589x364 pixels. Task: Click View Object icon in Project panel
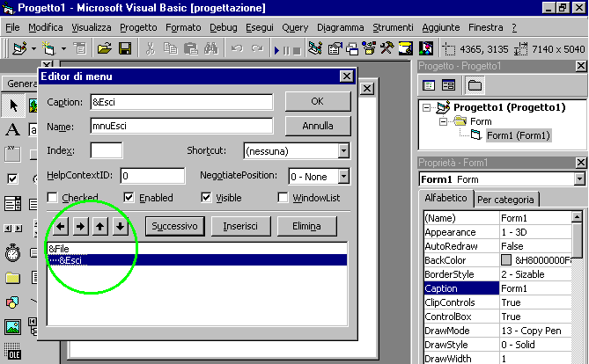[448, 85]
